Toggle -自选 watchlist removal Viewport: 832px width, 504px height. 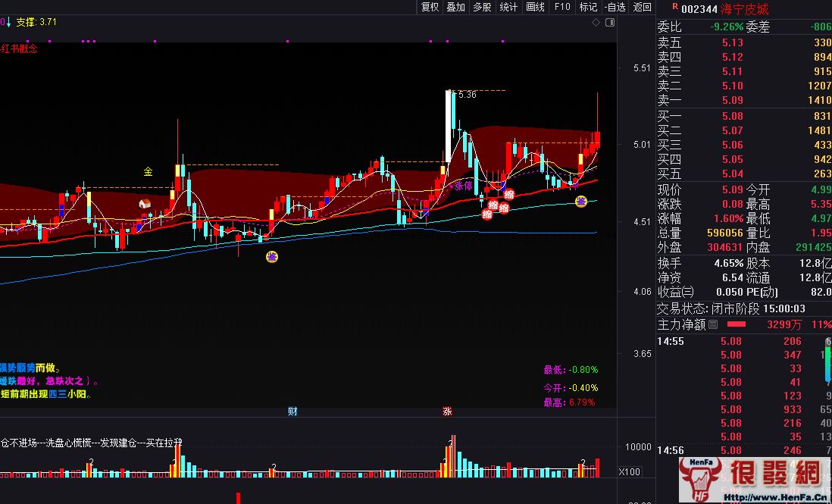click(x=615, y=8)
